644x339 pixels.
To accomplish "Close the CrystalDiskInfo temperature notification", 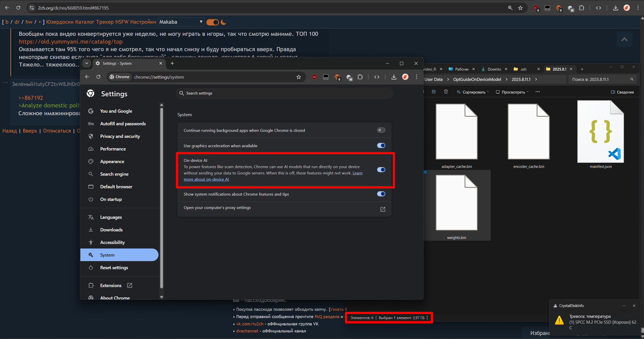I will (634, 306).
